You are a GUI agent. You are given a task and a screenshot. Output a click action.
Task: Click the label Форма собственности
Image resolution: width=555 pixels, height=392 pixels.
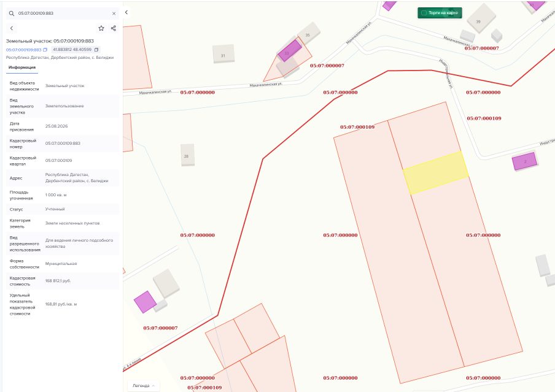click(x=24, y=264)
